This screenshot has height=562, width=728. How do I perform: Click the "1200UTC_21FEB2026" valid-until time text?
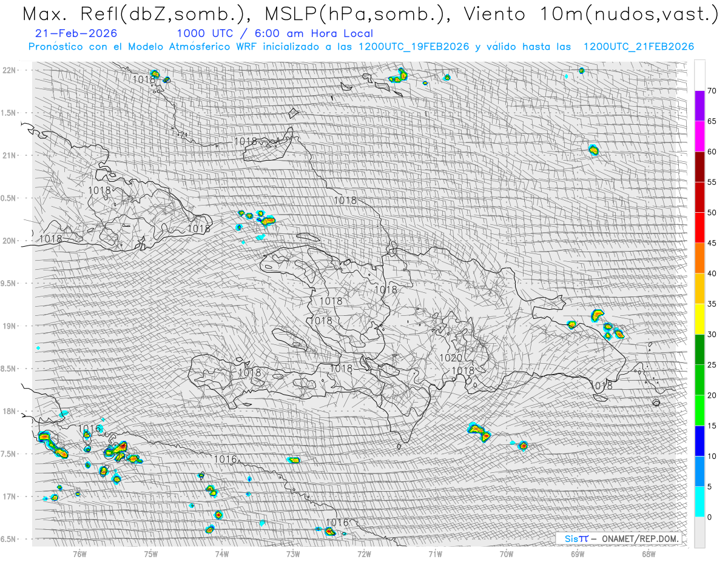pyautogui.click(x=639, y=47)
